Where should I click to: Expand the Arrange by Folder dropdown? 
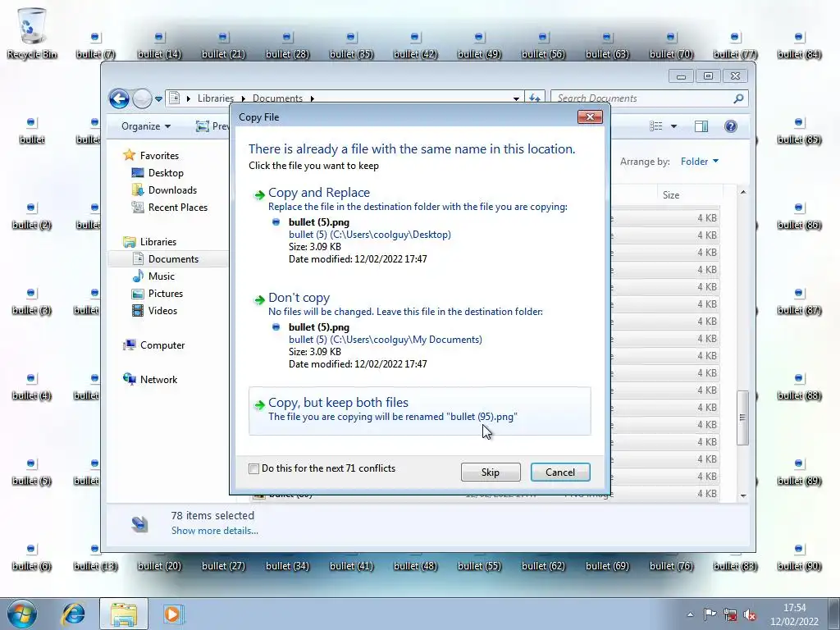(699, 162)
